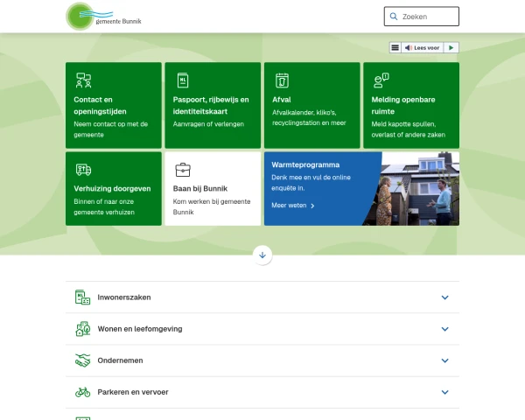Click the Parkeren en vervoer chevron

click(445, 392)
